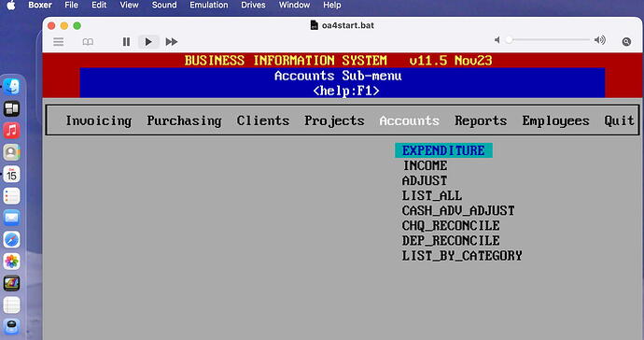Select Purchasing in the DOS menu bar

[x=184, y=120]
